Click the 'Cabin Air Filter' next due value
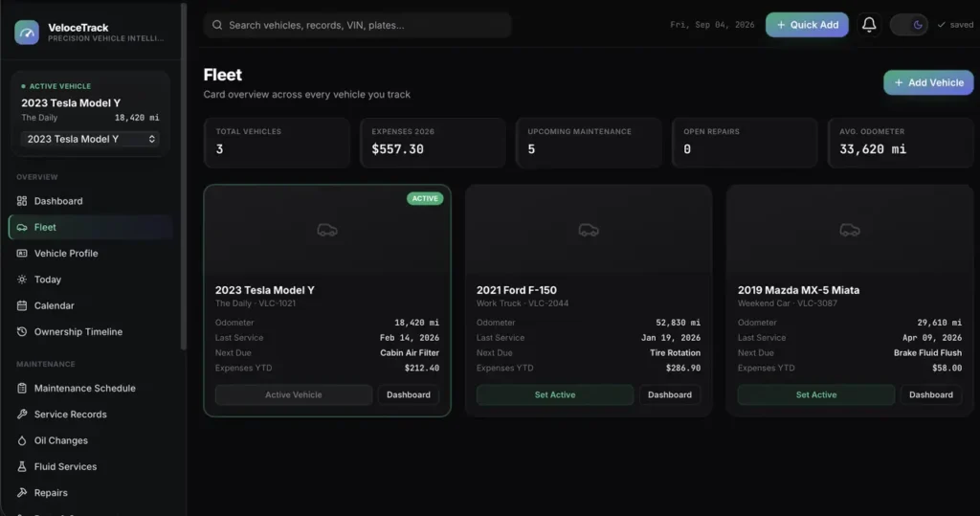This screenshot has width=980, height=516. [410, 352]
